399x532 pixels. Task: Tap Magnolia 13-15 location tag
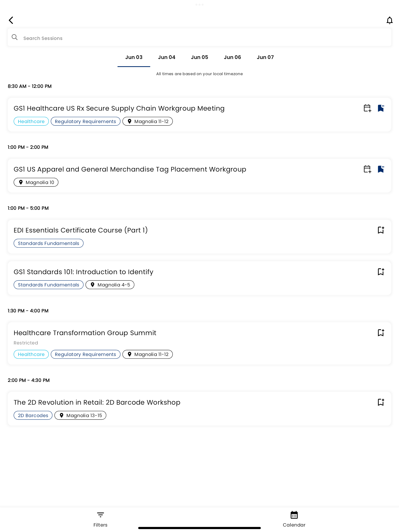pyautogui.click(x=80, y=415)
